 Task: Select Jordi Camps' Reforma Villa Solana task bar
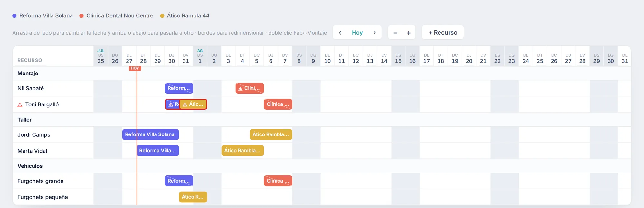150,134
